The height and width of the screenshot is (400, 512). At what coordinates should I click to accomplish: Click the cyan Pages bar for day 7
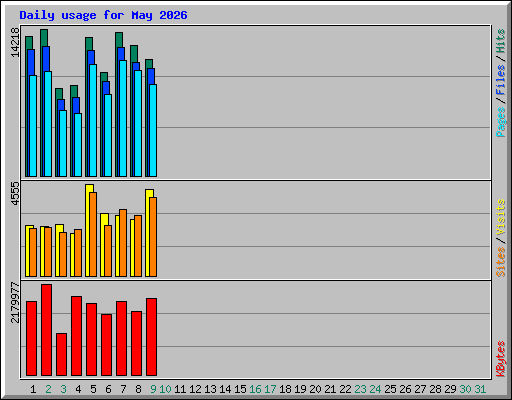[x=123, y=119]
